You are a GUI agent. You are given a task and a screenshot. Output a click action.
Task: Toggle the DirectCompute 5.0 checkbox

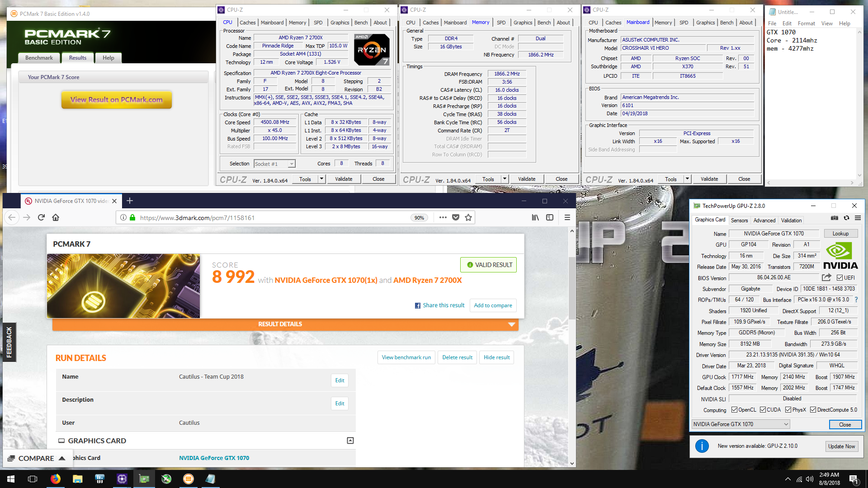[x=813, y=410]
